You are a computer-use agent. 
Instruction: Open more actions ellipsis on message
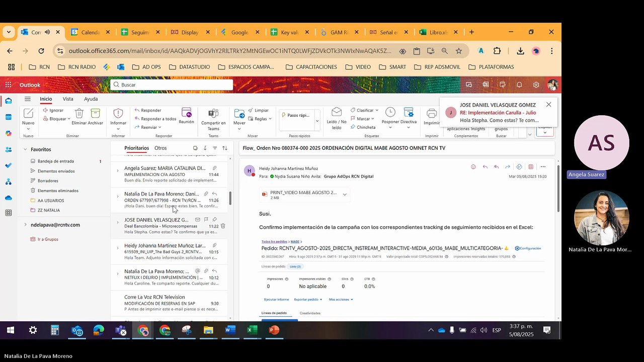(543, 167)
